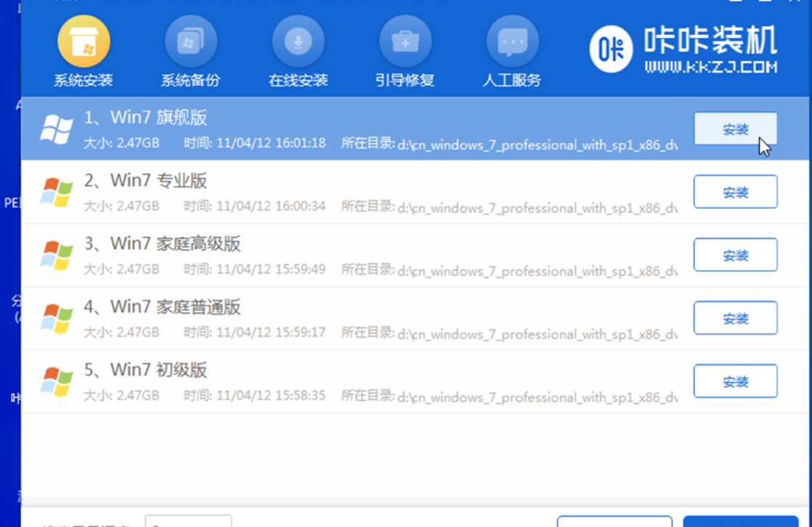Image resolution: width=812 pixels, height=527 pixels.
Task: Click the 大小: 2.47GB text under 专业版
Action: 122,206
